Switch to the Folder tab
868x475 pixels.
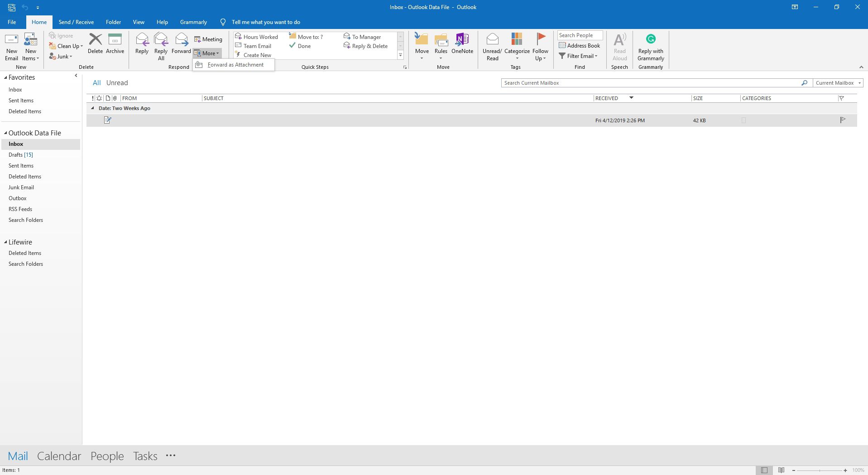(x=113, y=22)
